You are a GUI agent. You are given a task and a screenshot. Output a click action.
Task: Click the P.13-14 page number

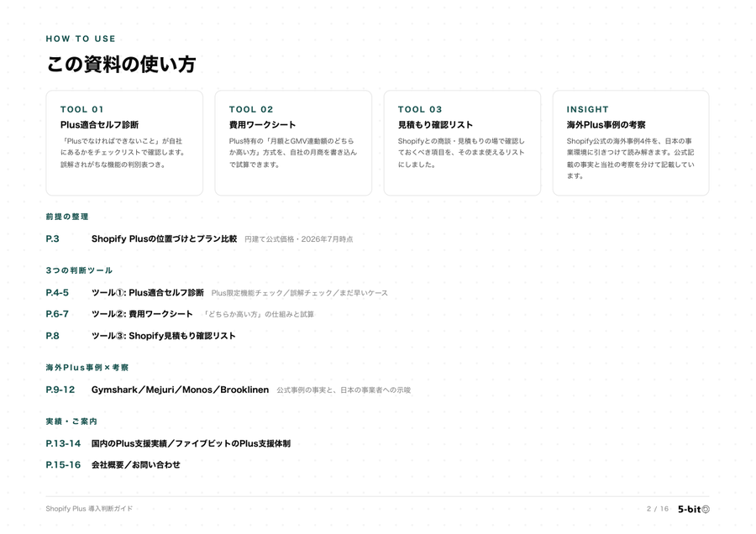click(x=63, y=443)
